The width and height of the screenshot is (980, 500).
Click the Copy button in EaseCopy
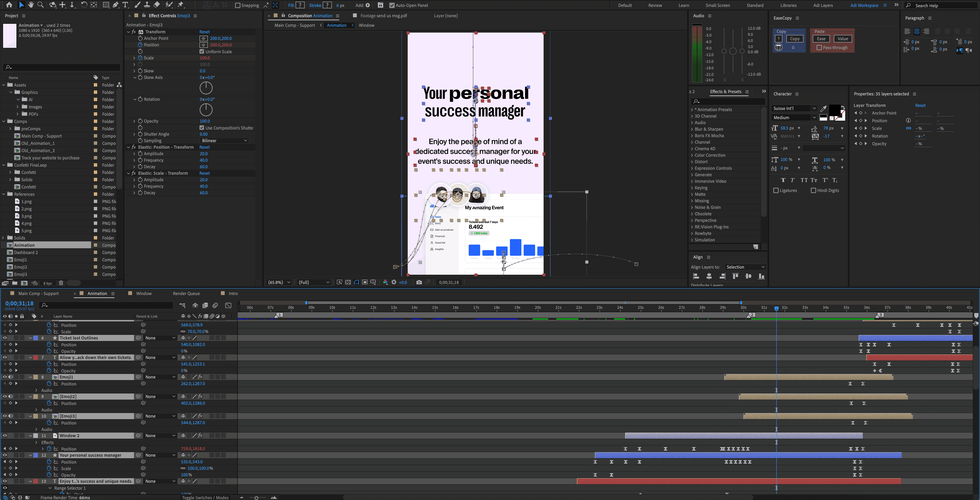click(x=794, y=39)
